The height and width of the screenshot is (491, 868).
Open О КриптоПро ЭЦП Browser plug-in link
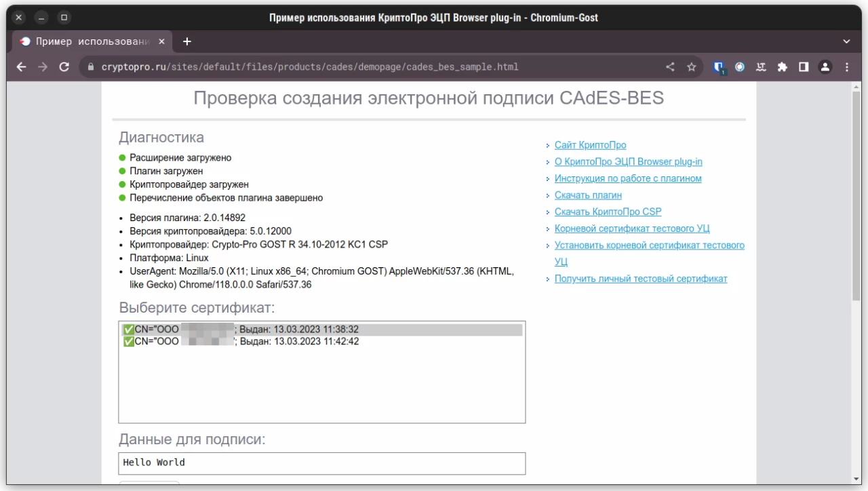pyautogui.click(x=628, y=162)
